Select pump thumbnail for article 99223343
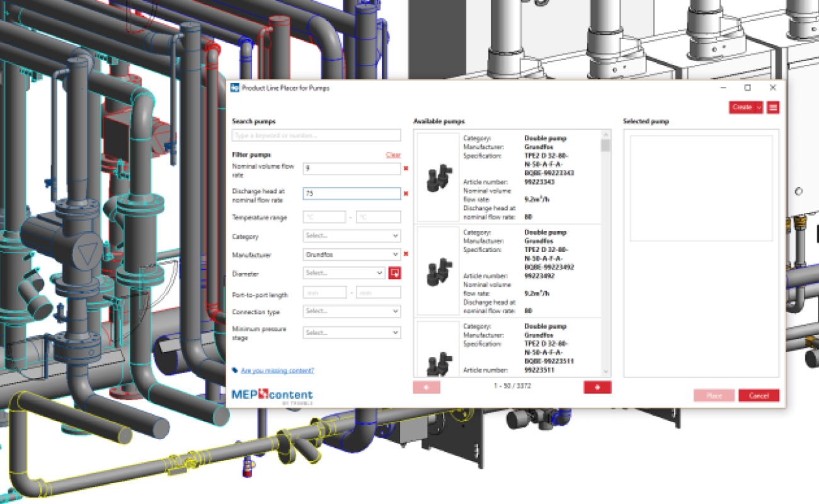The height and width of the screenshot is (504, 819). tap(438, 177)
